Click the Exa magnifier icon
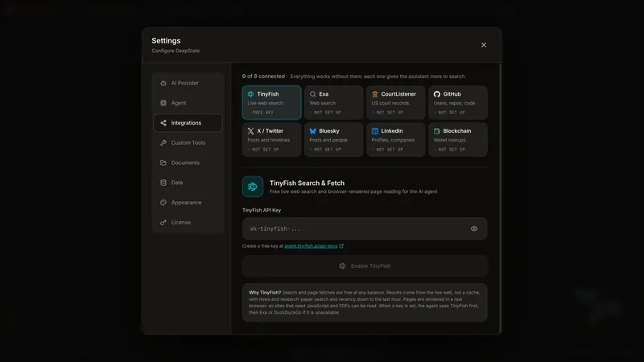The height and width of the screenshot is (362, 644). 312,94
